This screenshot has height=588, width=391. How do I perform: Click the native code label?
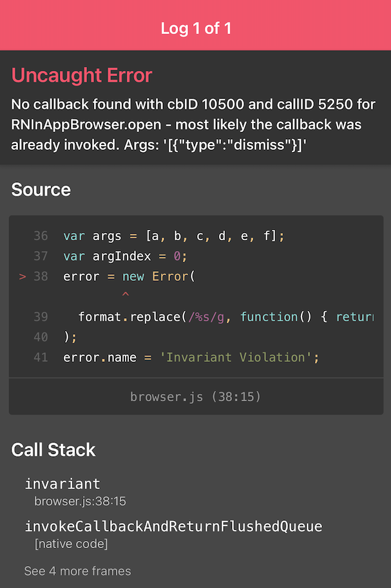(x=70, y=543)
